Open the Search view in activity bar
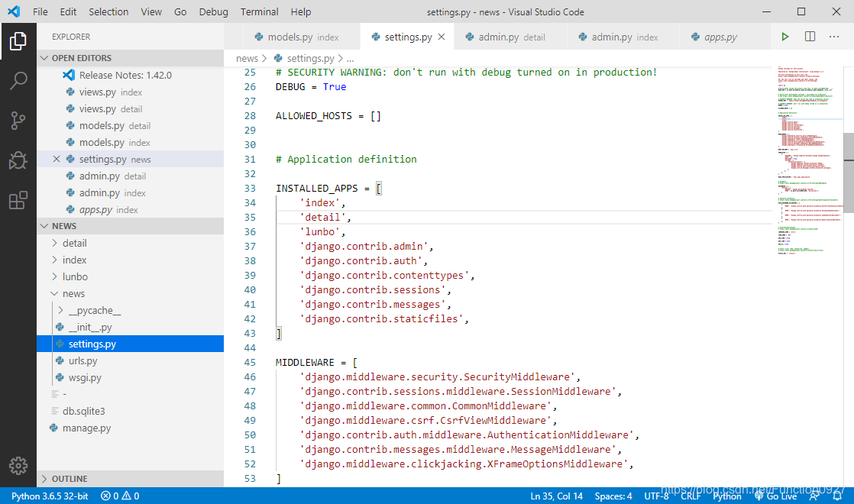The image size is (854, 504). [18, 80]
